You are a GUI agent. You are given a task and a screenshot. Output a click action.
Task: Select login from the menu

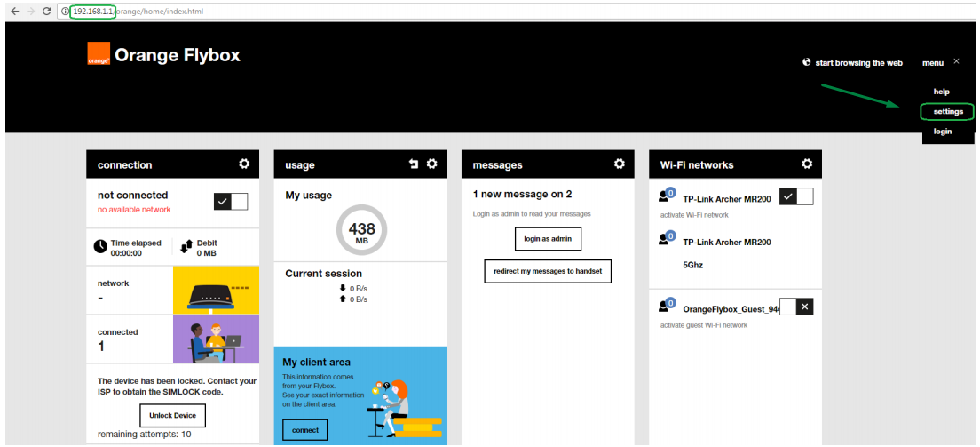pos(943,132)
